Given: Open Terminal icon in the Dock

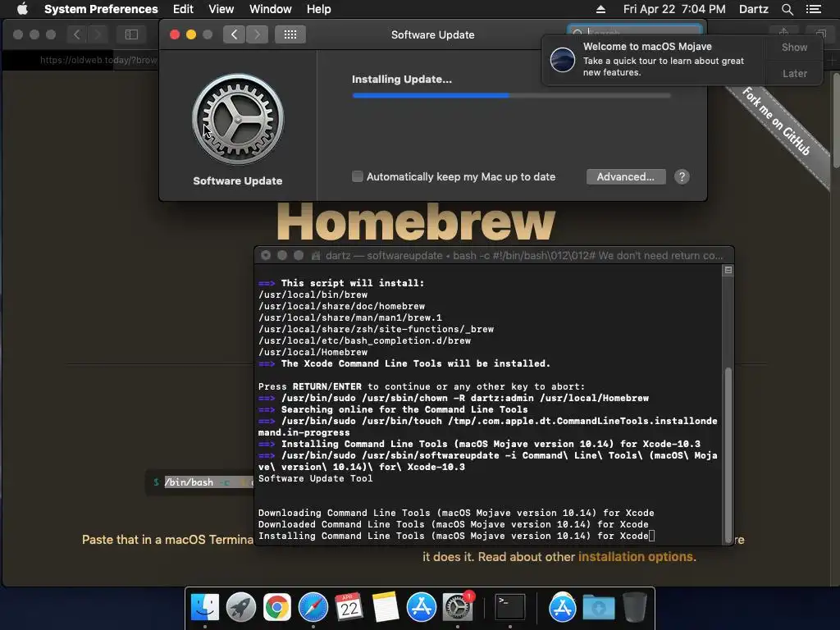Looking at the screenshot, I should click(509, 607).
